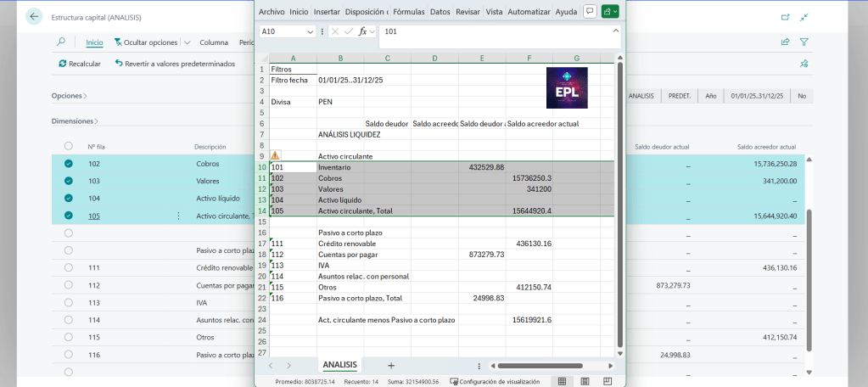
Task: Open the Name Box dropdown showing A10
Action: pyautogui.click(x=310, y=31)
